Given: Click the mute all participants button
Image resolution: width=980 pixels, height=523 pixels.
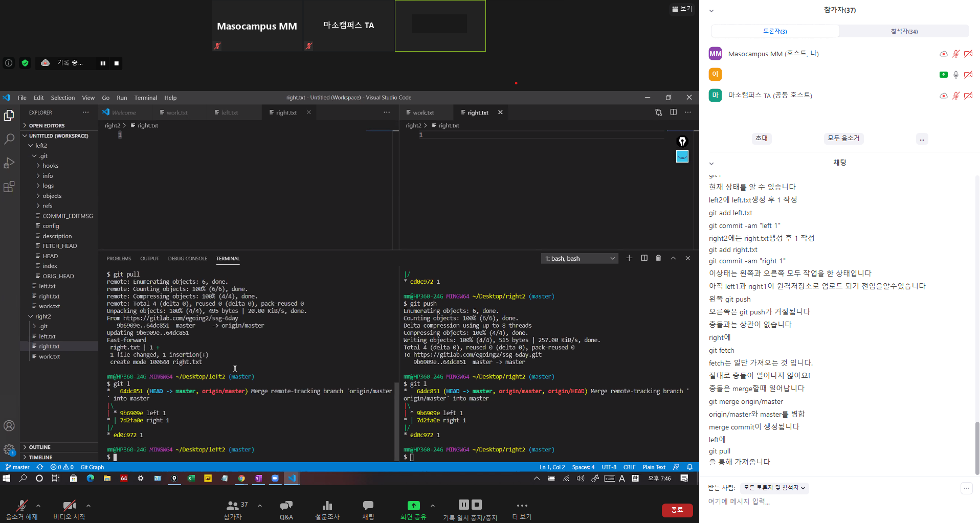Looking at the screenshot, I should pos(843,139).
